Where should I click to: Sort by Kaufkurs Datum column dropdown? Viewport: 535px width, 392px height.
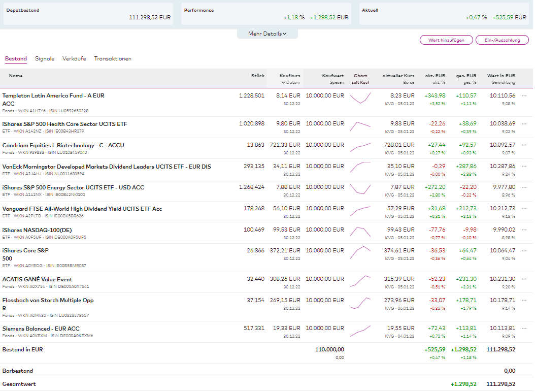290,82
